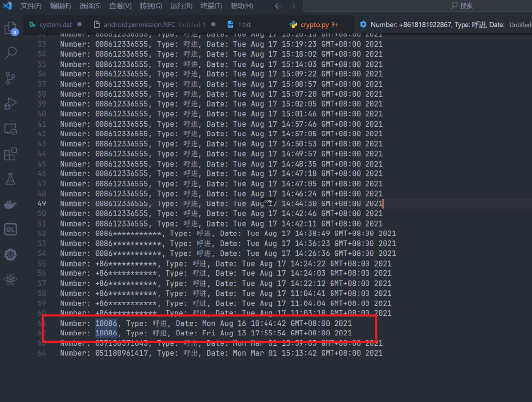The height and width of the screenshot is (402, 532).
Task: Click line number 64 in gutter
Action: click(x=42, y=353)
